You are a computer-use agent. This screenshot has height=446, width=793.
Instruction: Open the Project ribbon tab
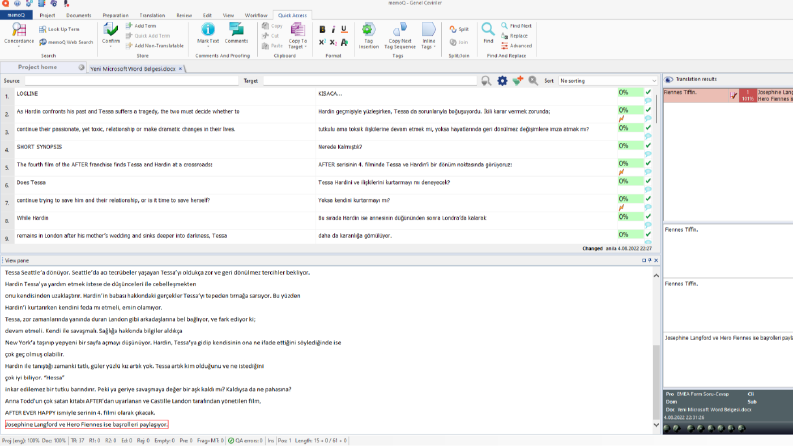47,15
